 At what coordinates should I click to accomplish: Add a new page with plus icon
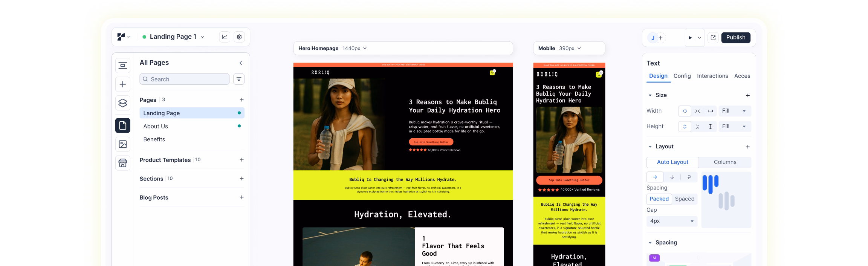241,100
